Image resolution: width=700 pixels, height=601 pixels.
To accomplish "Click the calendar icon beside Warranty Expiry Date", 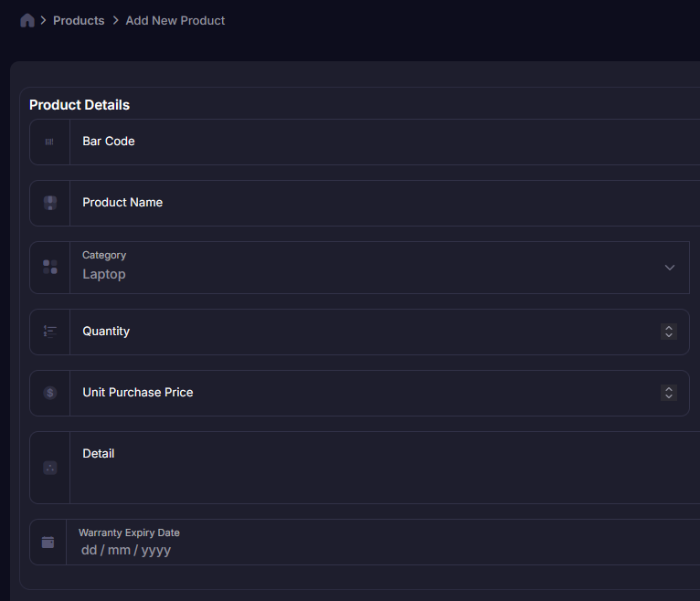I will coord(48,542).
